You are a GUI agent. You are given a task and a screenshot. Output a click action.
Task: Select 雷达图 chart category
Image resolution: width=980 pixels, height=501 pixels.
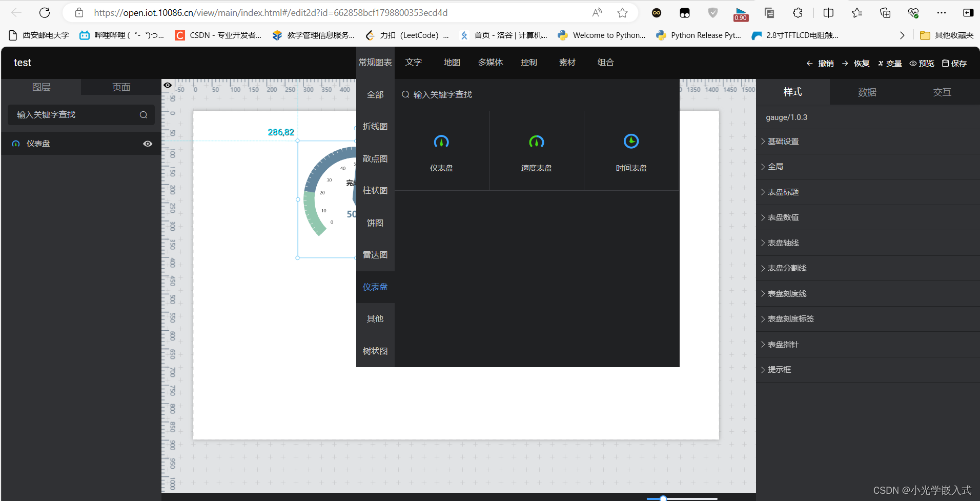tap(375, 255)
